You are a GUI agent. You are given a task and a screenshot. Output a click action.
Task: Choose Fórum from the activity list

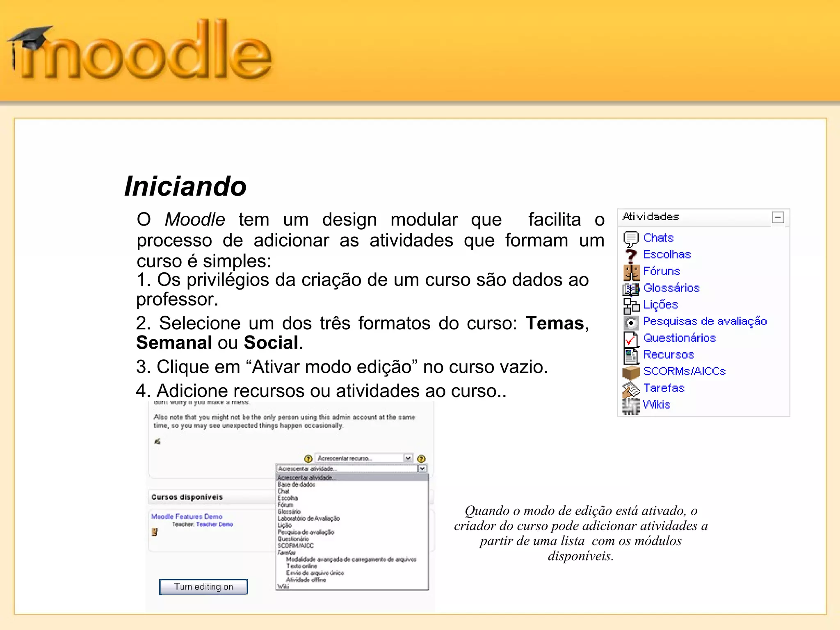click(285, 504)
